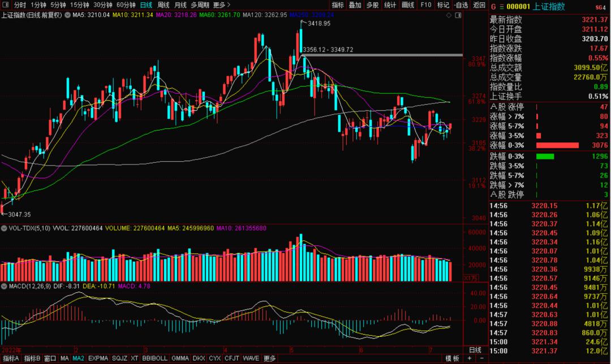The width and height of the screenshot is (611, 364).
Task: Open the MA settings gear beside 上证指数 title
Action: [x=67, y=15]
